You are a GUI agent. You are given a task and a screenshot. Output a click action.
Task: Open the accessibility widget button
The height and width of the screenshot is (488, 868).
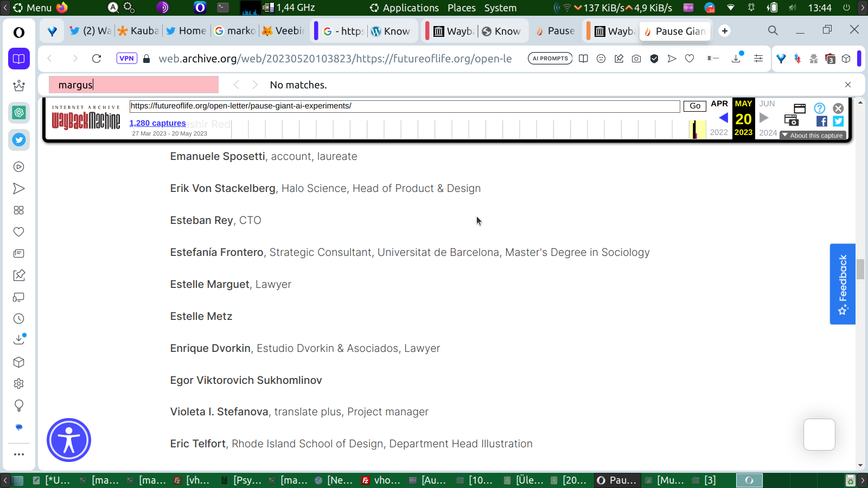coord(69,440)
